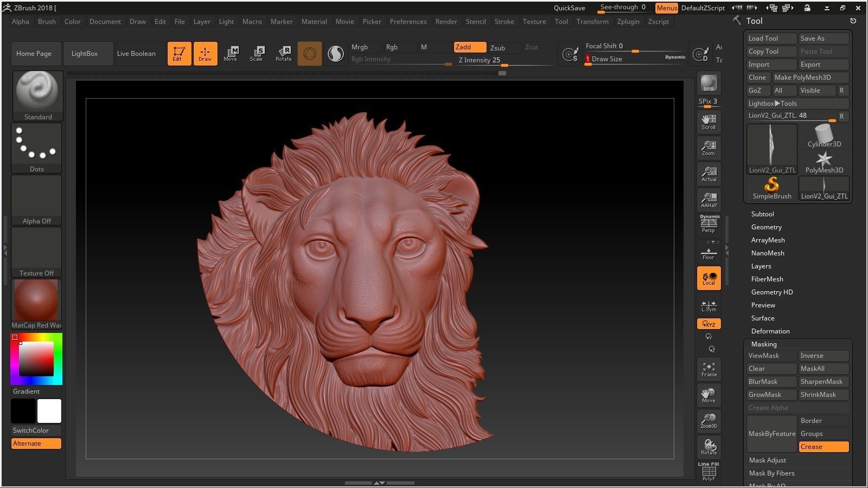Click the right shelf Rotate view icon

pyautogui.click(x=709, y=447)
